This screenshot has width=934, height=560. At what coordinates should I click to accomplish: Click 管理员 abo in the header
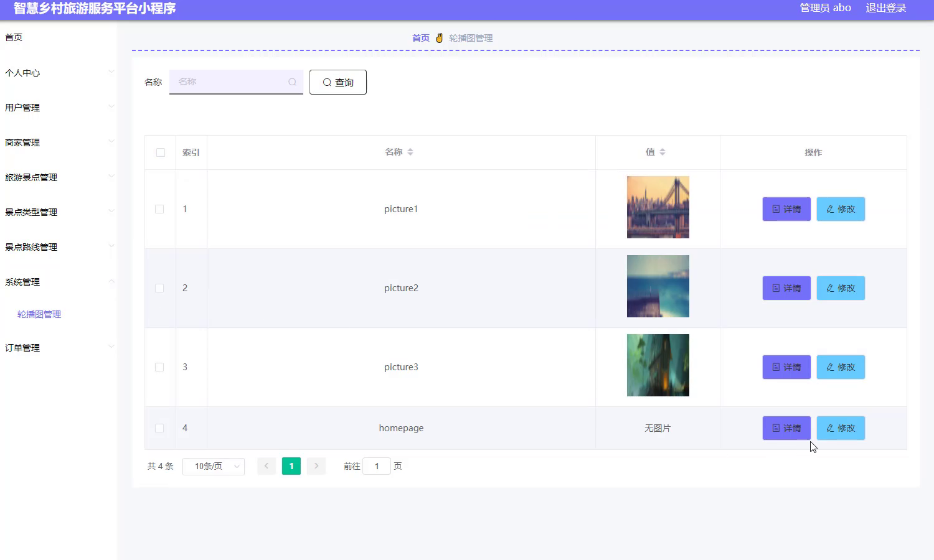click(825, 8)
